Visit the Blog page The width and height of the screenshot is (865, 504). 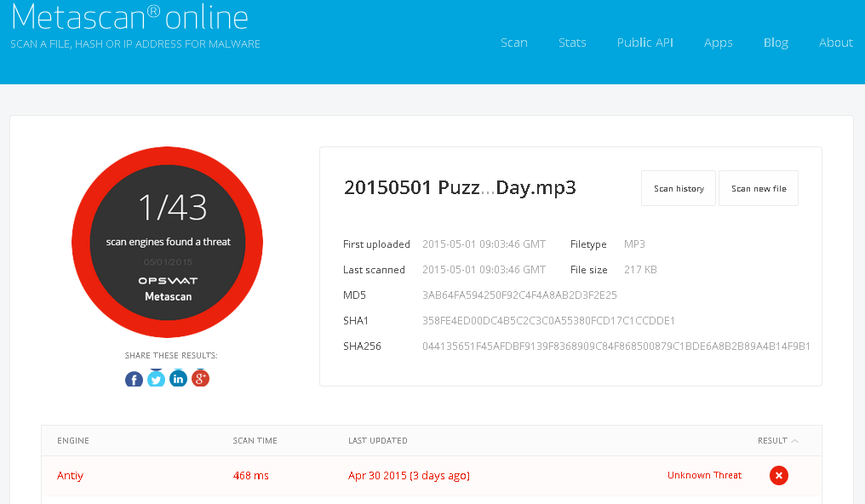click(776, 43)
